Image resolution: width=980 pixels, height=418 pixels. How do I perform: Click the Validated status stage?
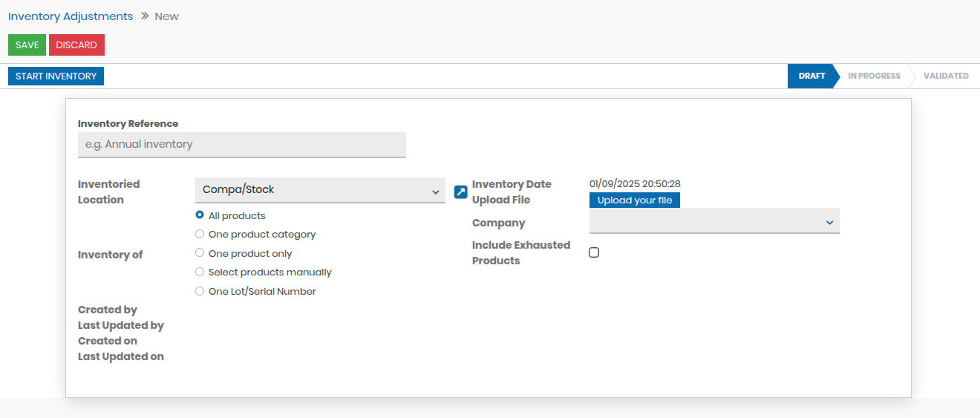point(945,76)
